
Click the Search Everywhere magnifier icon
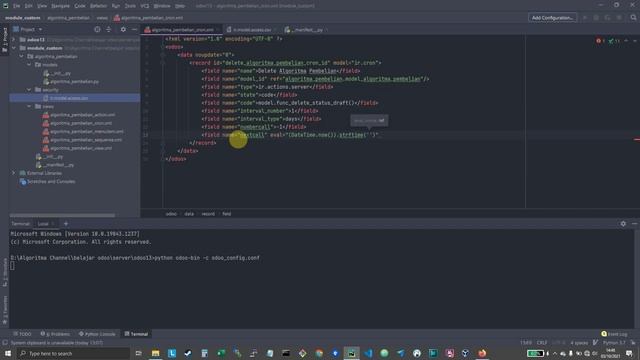coord(633,18)
